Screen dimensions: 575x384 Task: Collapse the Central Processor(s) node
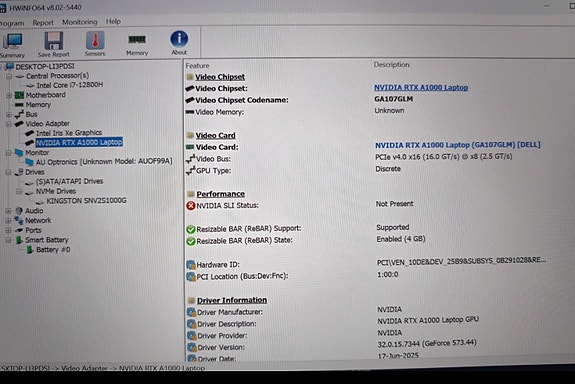[x=9, y=76]
